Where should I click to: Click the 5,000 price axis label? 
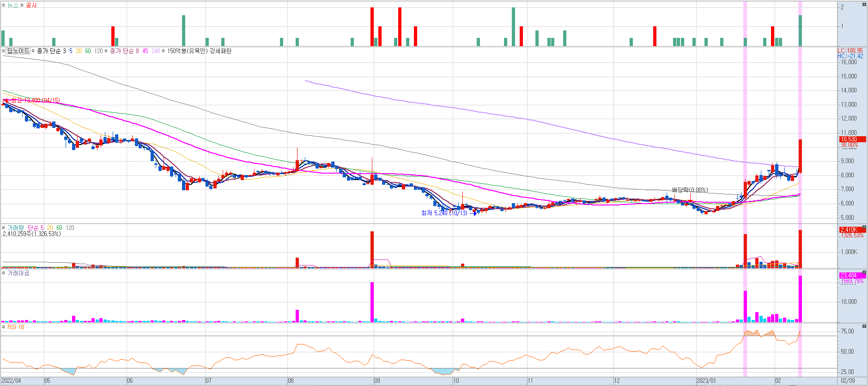click(x=849, y=217)
